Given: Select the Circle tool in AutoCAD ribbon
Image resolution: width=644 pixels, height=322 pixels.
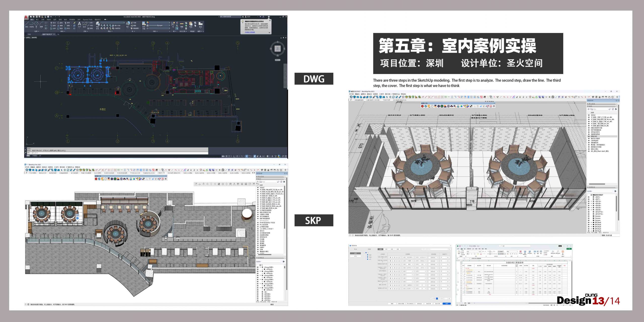Looking at the screenshot, I should point(36,24).
